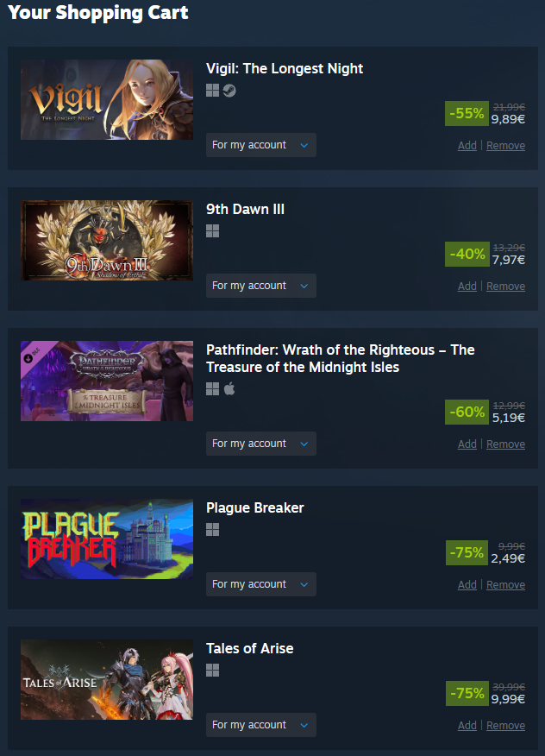Viewport: 545px width, 756px height.
Task: Open 'For my account' dropdown for Plague Breaker
Action: coord(261,584)
